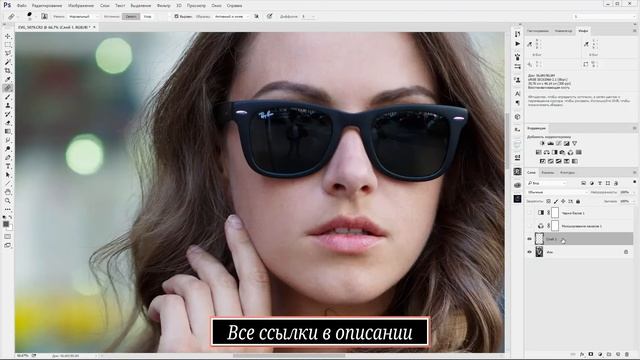This screenshot has width=640, height=360.
Task: Open the layer filter type dropdown
Action: (547, 183)
